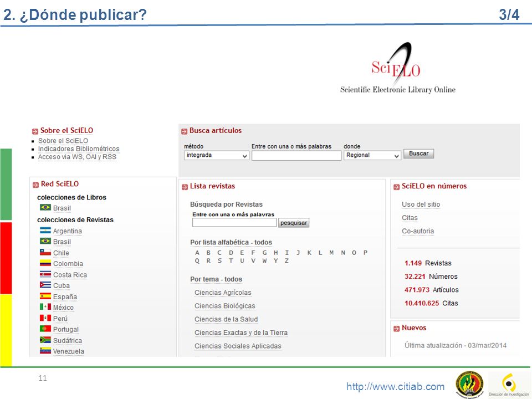
Task: Click 'Última atualización - 03/mar/2014' text
Action: pyautogui.click(x=456, y=345)
